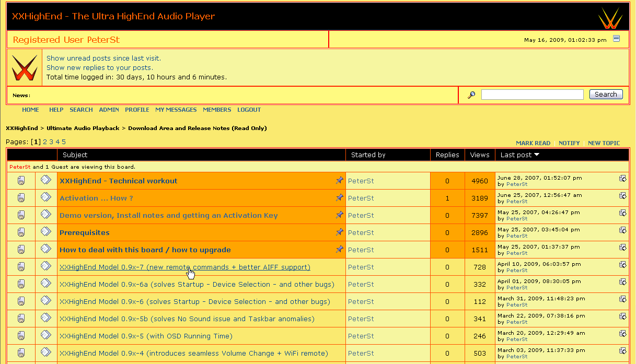Click MARK READ link

pyautogui.click(x=533, y=143)
